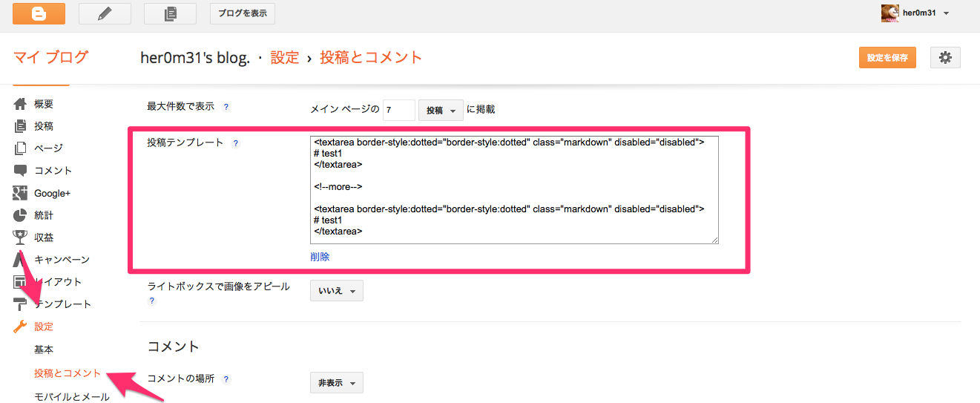Open the コメントの場所 非表示 dropdown
980x403 pixels.
pyautogui.click(x=337, y=383)
